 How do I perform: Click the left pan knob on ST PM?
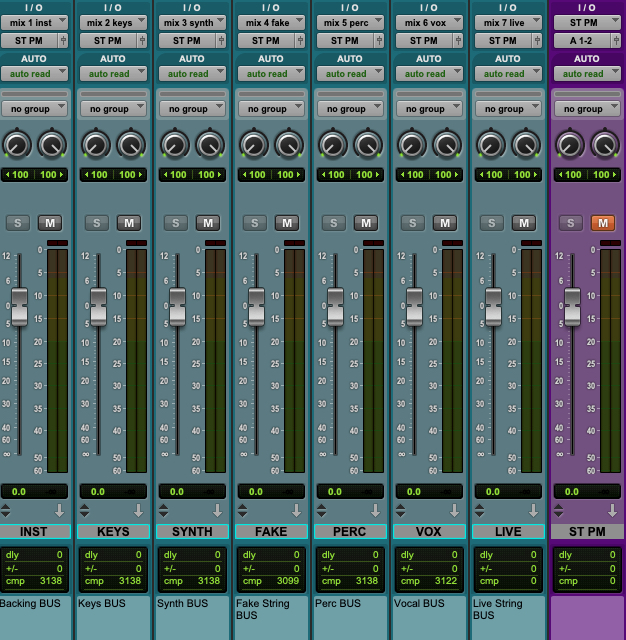point(569,145)
